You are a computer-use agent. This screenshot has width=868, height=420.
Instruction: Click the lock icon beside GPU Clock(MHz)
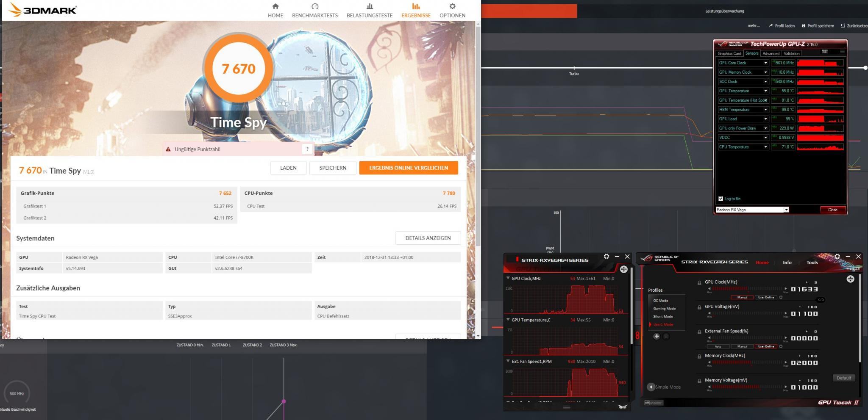pyautogui.click(x=699, y=283)
